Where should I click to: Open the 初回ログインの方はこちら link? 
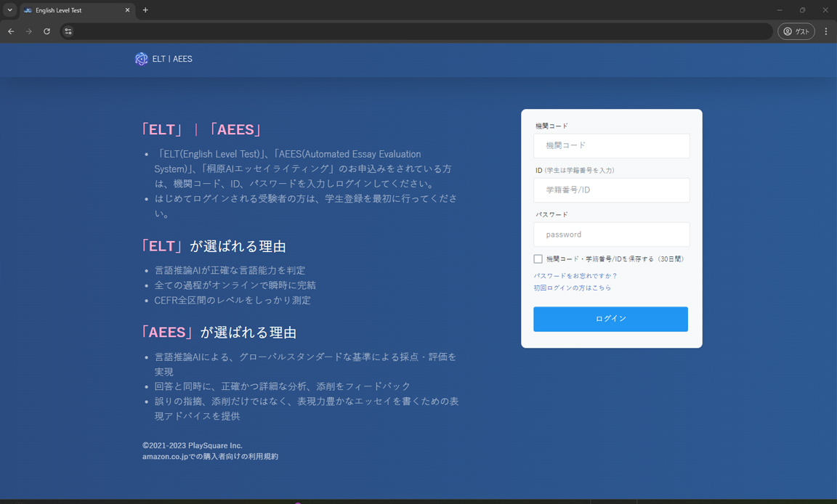[x=573, y=288]
